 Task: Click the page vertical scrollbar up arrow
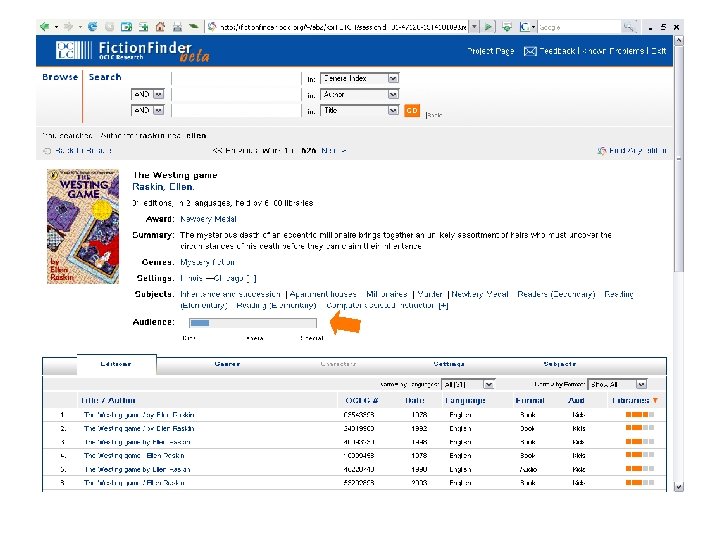pyautogui.click(x=679, y=40)
